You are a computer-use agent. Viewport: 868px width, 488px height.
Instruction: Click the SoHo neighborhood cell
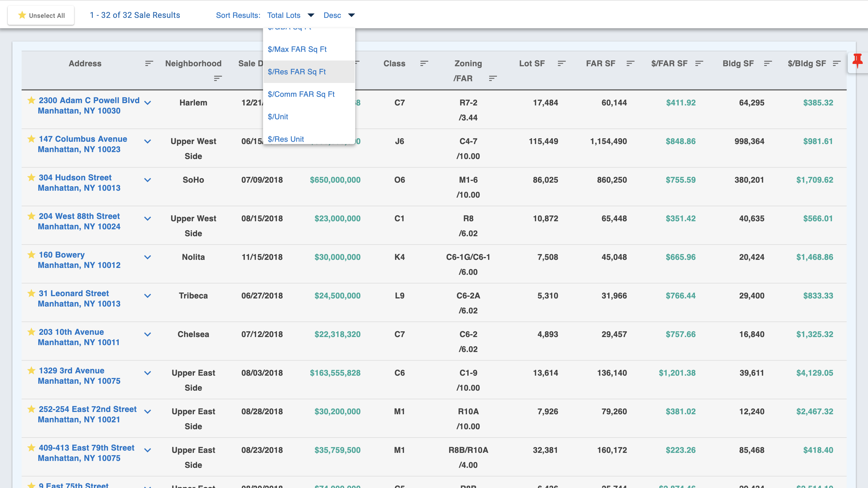point(193,180)
